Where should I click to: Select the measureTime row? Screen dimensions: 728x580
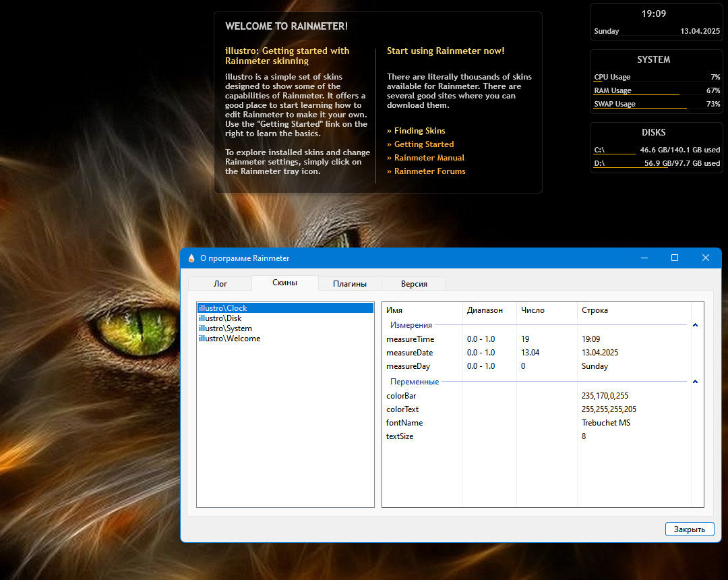(x=537, y=339)
